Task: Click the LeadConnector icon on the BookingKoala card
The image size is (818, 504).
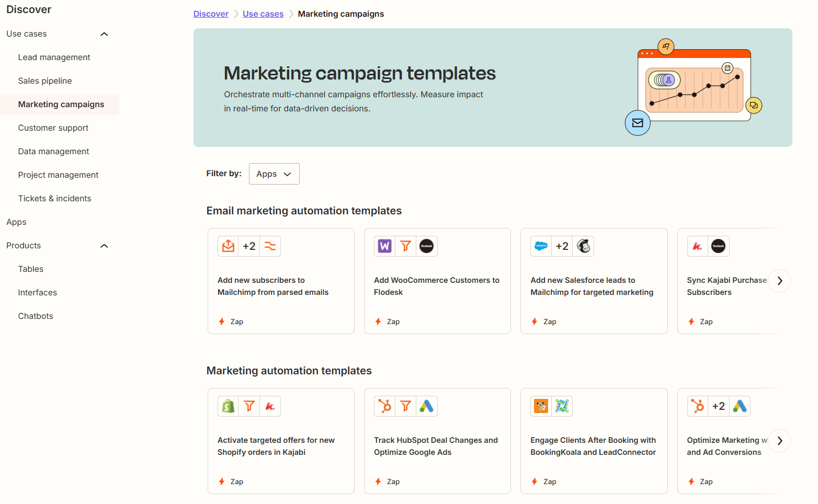Action: [x=562, y=406]
